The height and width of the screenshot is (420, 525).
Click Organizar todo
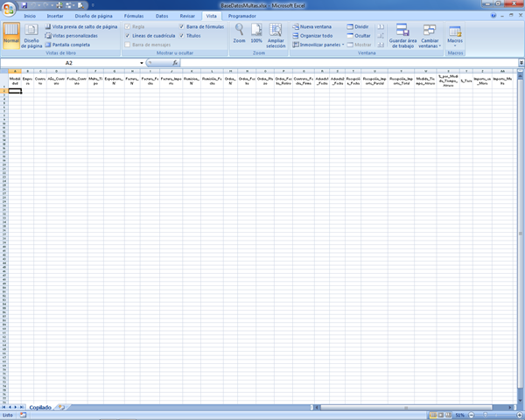[x=315, y=35]
